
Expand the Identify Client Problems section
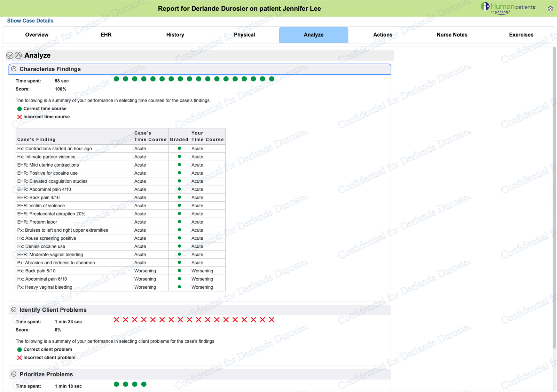[14, 310]
